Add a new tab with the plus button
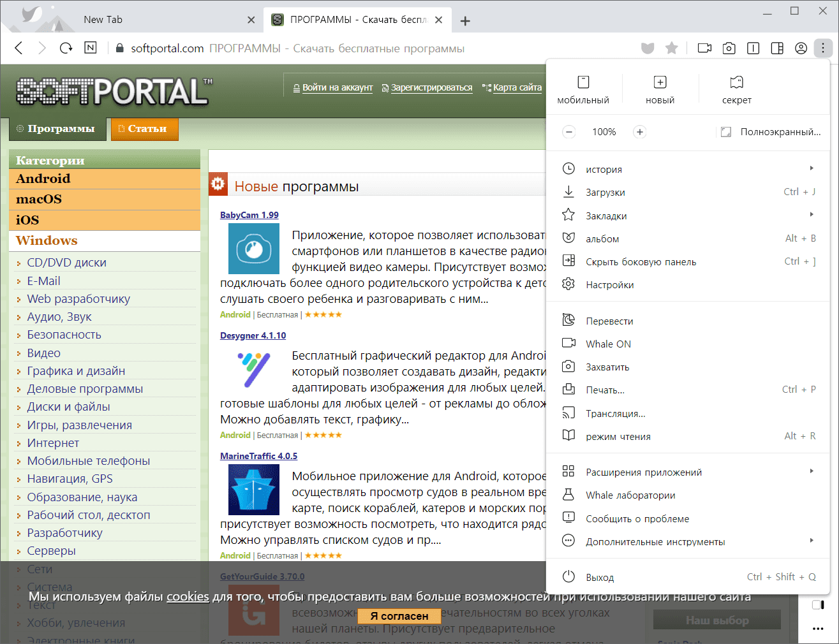This screenshot has height=644, width=839. coord(465,20)
